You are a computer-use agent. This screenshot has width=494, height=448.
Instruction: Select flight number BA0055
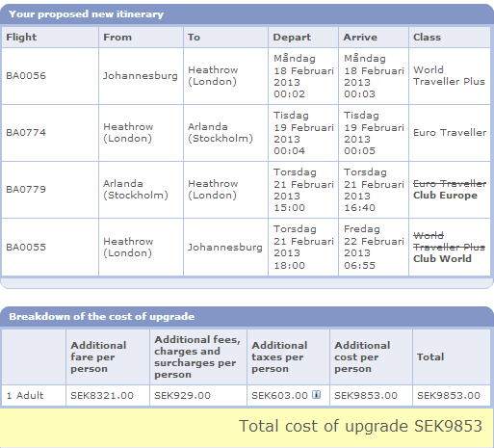tap(26, 247)
